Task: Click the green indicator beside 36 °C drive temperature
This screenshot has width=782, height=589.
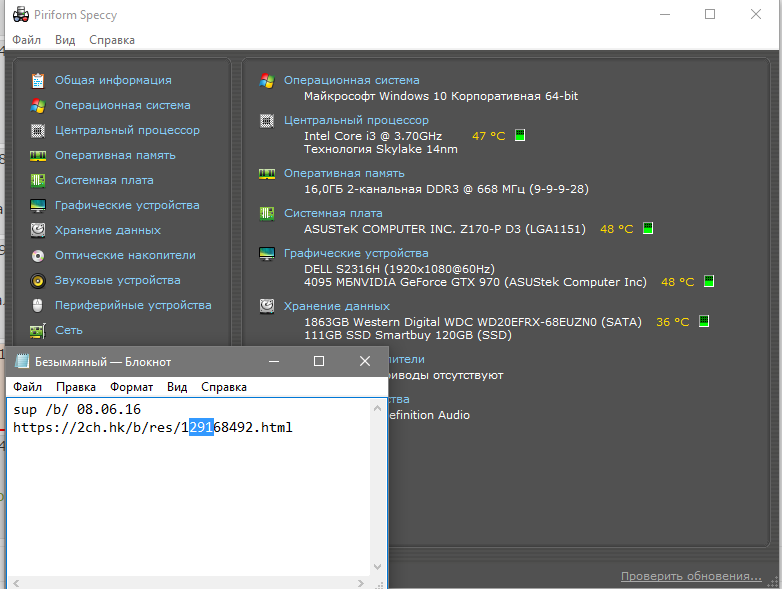Action: (x=704, y=321)
